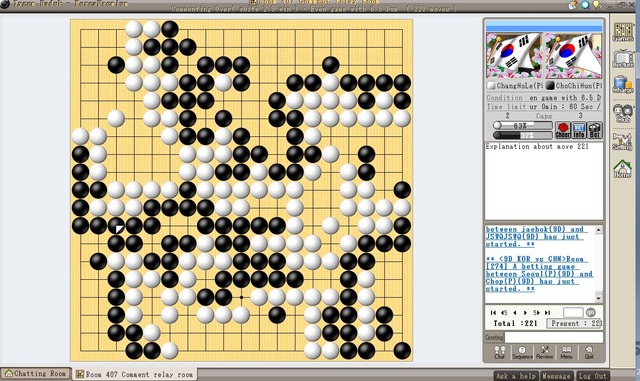Click scroll-up arrow in the announcements box
This screenshot has width=640, height=381.
click(598, 230)
